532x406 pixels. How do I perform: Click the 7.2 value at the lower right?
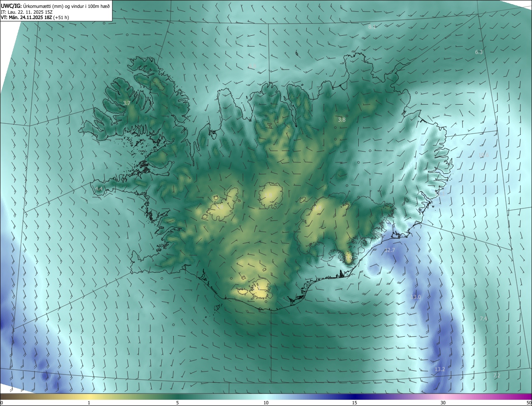(497, 375)
